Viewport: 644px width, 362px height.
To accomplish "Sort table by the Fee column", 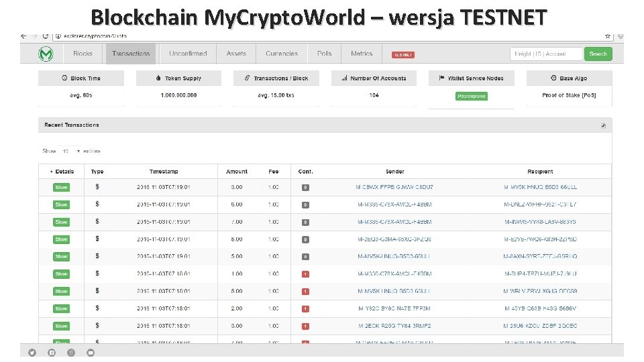I will coord(274,172).
